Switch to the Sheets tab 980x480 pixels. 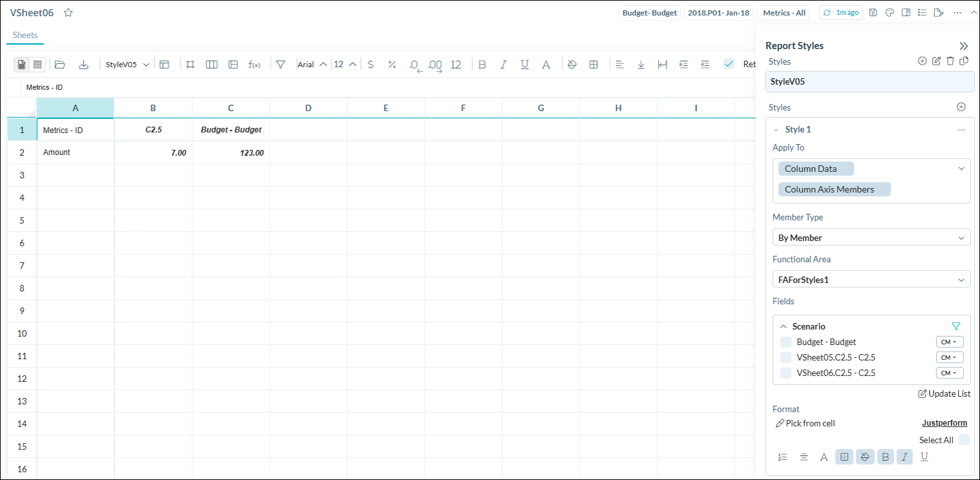(25, 36)
